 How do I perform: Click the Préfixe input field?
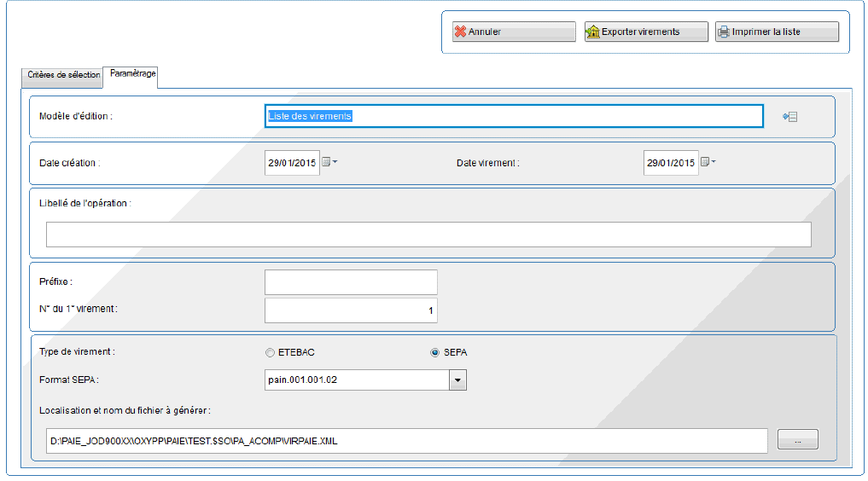click(351, 282)
